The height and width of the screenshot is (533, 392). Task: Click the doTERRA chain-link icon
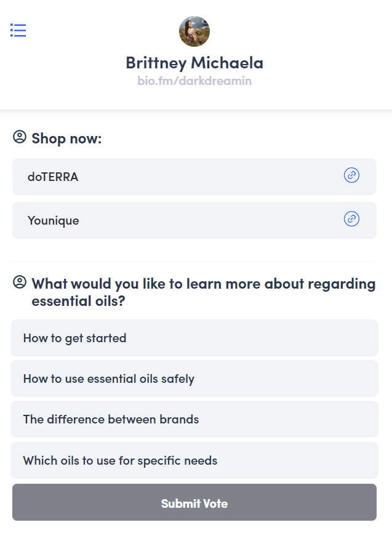[351, 175]
